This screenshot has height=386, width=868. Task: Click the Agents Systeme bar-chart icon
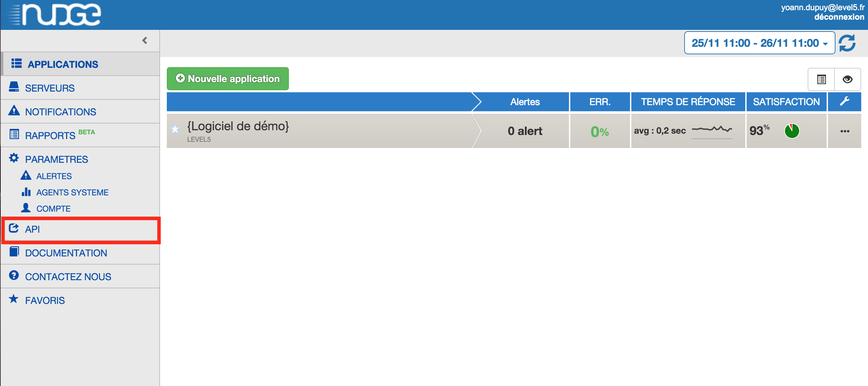coord(26,192)
